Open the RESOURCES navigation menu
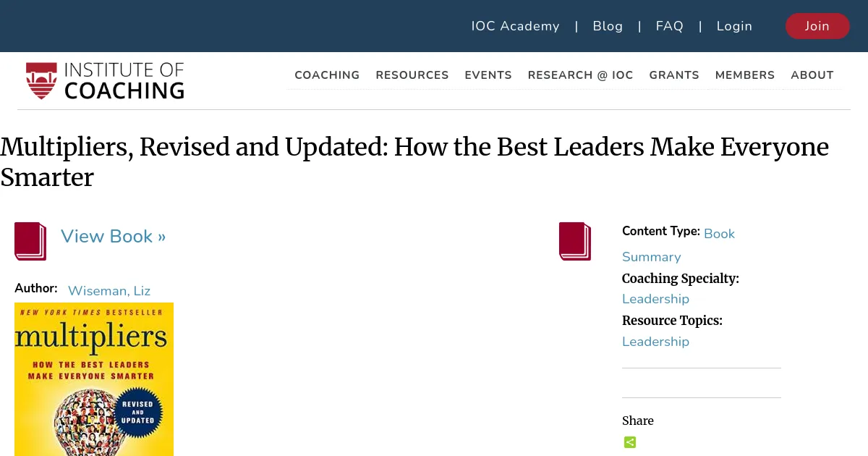The image size is (868, 456). 412,75
